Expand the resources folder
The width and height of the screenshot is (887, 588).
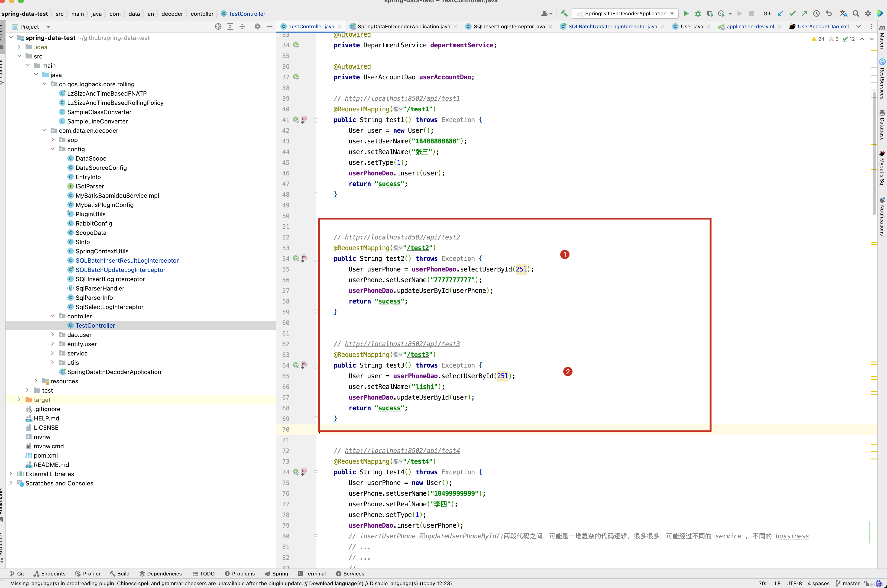36,381
